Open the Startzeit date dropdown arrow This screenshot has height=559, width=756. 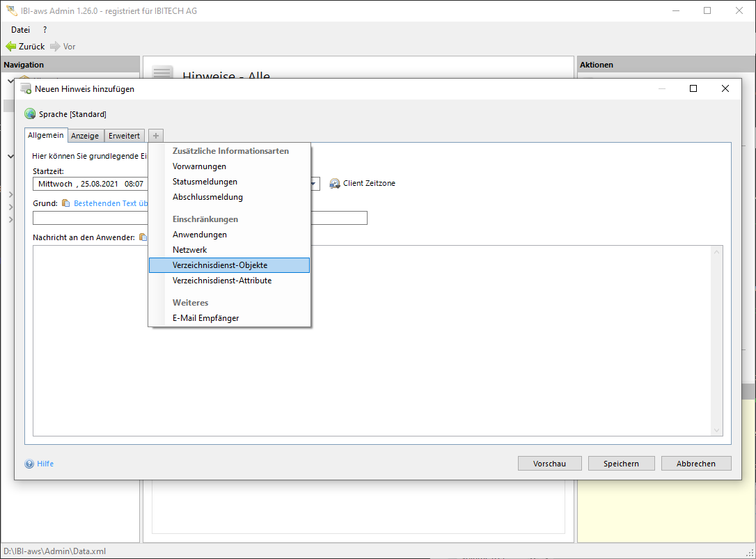click(x=314, y=184)
